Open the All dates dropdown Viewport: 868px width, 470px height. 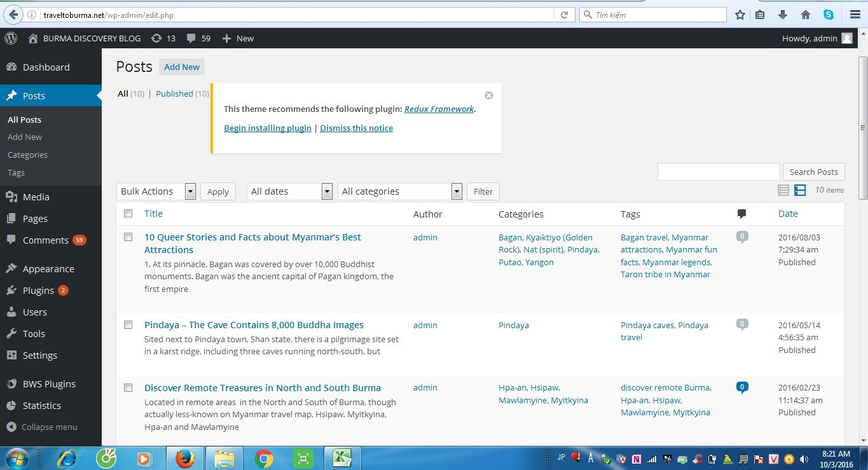[x=289, y=191]
